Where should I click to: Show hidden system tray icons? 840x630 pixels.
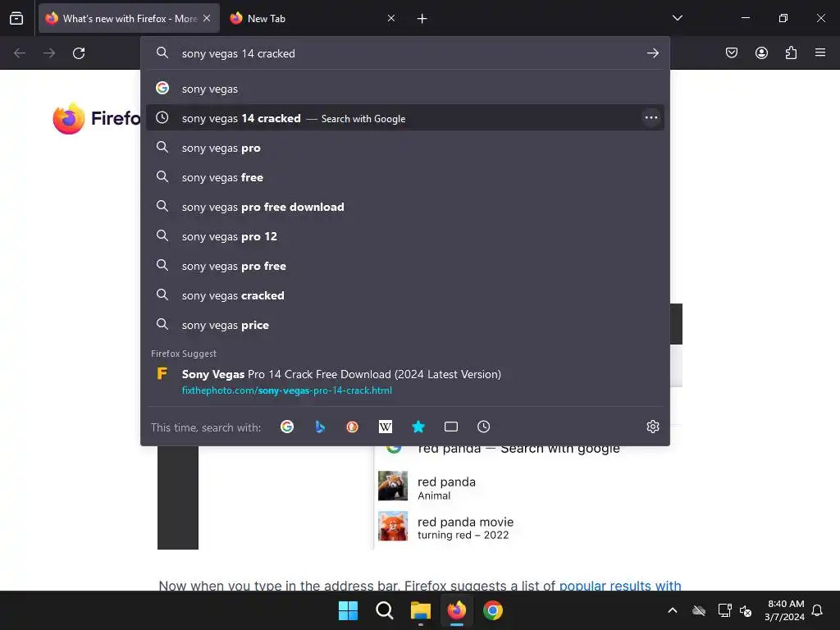(673, 610)
